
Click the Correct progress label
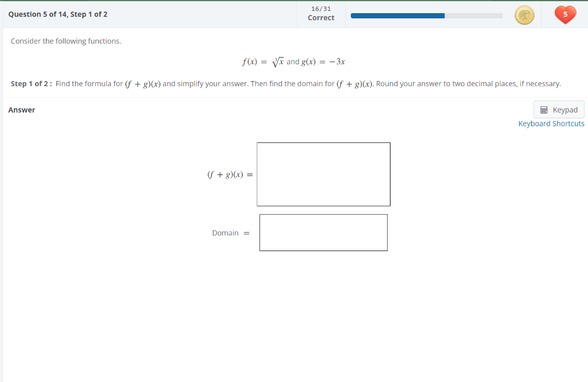tap(320, 18)
